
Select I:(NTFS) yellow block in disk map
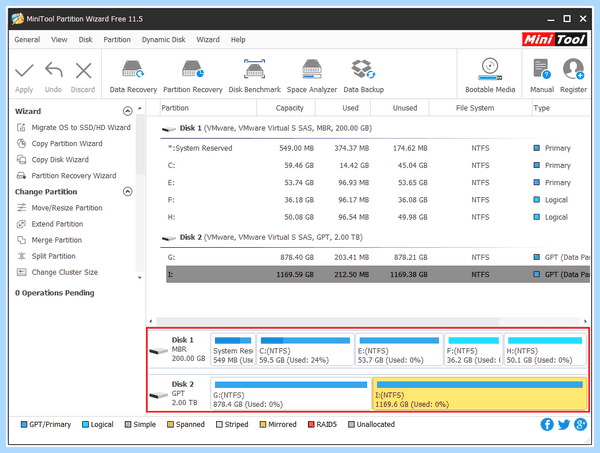pyautogui.click(x=479, y=393)
